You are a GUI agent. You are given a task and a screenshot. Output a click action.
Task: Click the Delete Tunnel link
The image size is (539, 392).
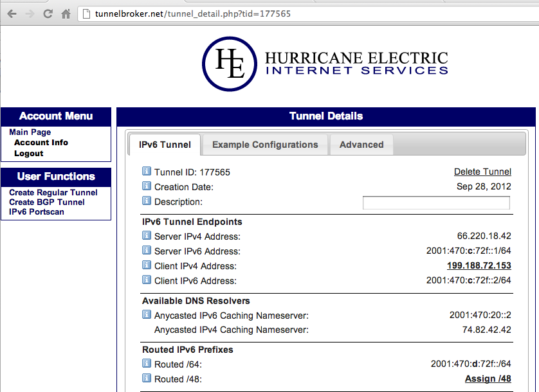[482, 172]
